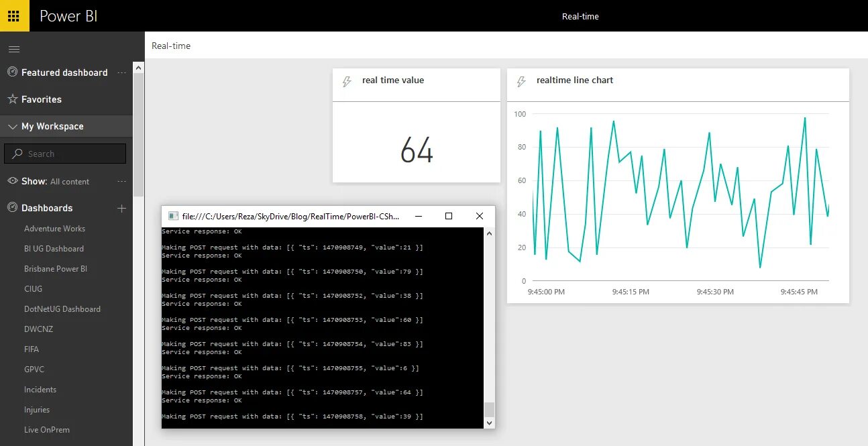The height and width of the screenshot is (446, 868).
Task: Click Featured dashboard label
Action: pos(64,72)
